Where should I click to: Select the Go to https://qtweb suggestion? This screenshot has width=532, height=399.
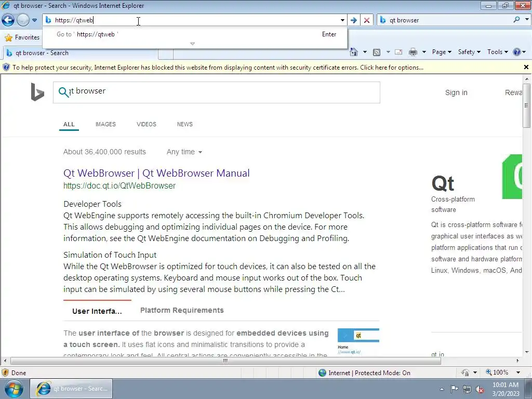pyautogui.click(x=196, y=34)
